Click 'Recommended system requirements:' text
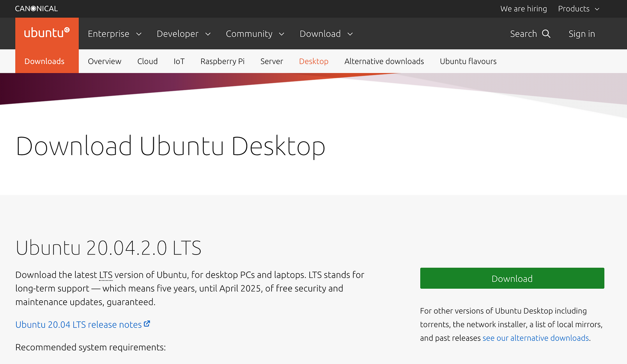 [90, 347]
